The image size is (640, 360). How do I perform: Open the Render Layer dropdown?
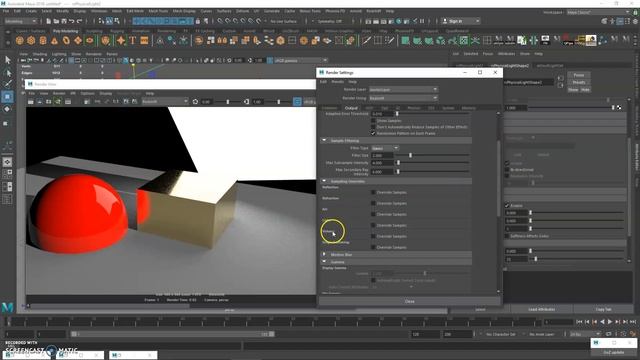point(403,89)
